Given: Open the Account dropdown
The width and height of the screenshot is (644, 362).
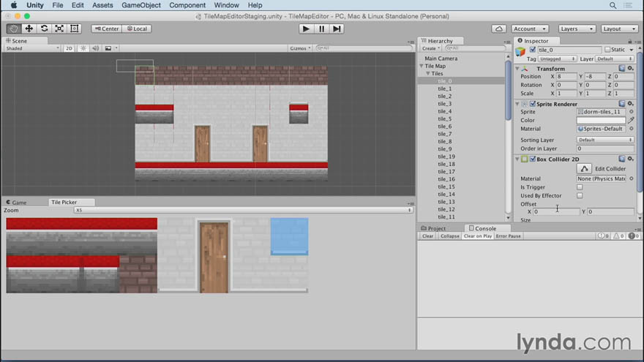Looking at the screenshot, I should click(x=530, y=29).
